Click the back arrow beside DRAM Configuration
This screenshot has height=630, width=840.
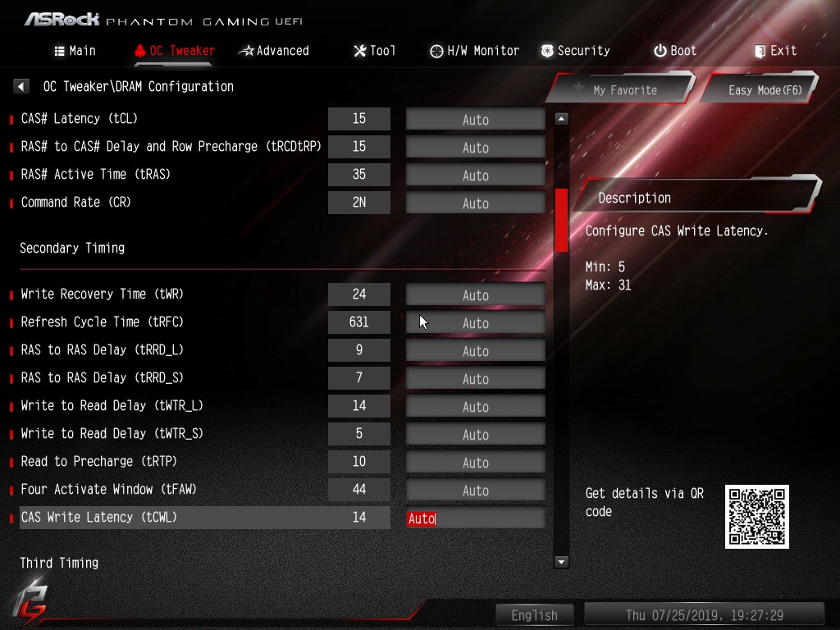[x=21, y=86]
